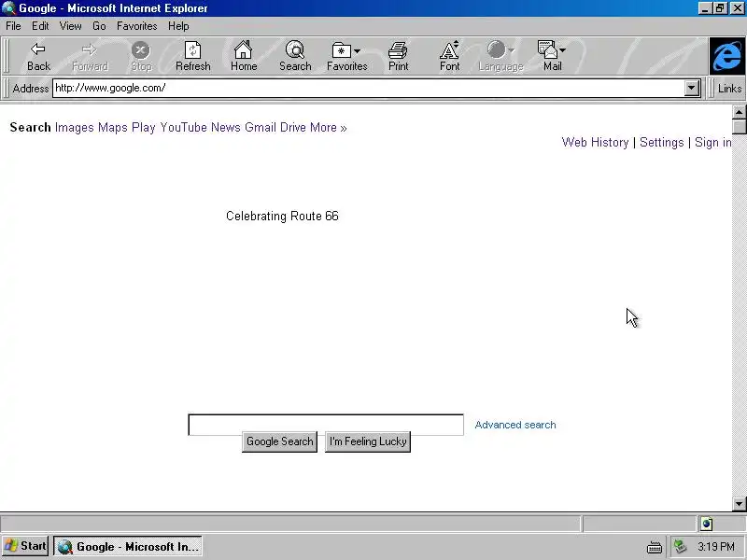The image size is (747, 560).
Task: Click the Google Search button
Action: (x=279, y=441)
